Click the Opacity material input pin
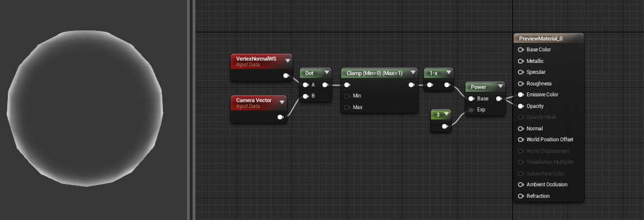The width and height of the screenshot is (644, 220). point(521,106)
